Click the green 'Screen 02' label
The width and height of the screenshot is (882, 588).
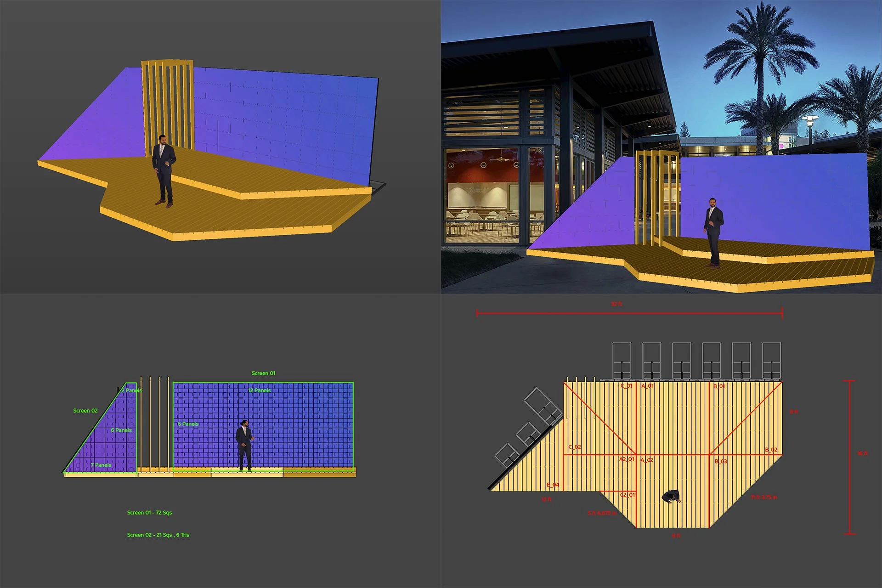pyautogui.click(x=85, y=411)
